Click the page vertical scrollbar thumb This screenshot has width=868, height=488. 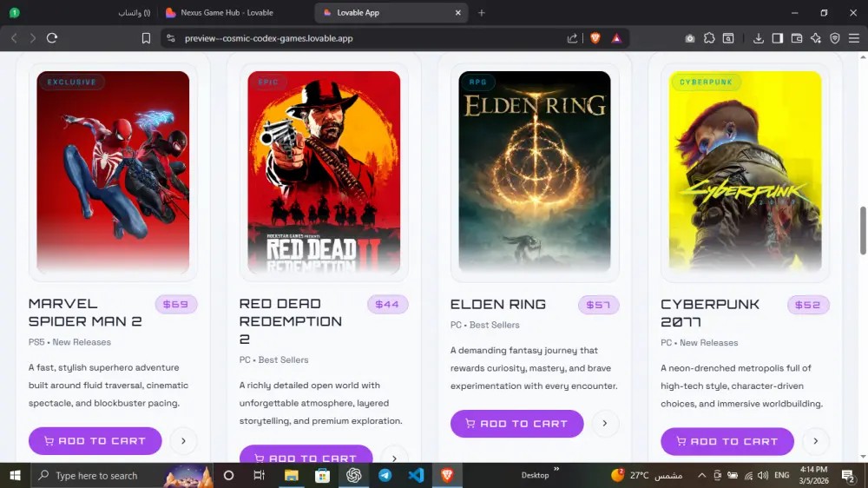click(x=863, y=231)
